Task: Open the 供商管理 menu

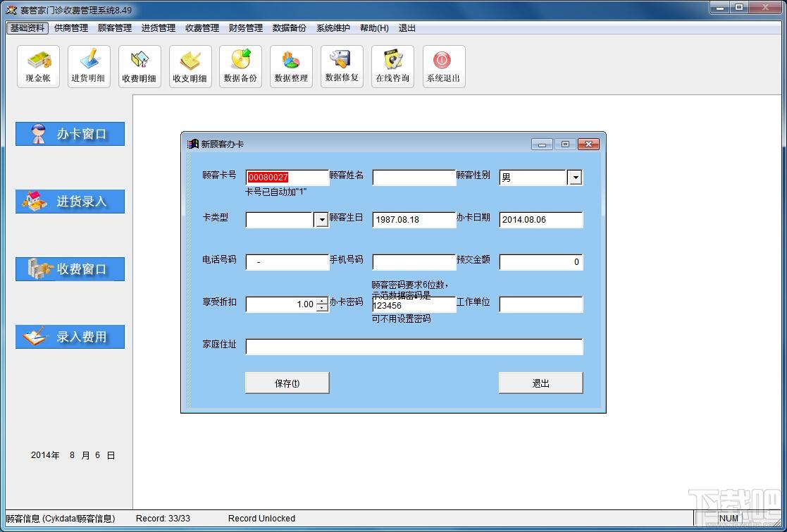Action: point(71,28)
